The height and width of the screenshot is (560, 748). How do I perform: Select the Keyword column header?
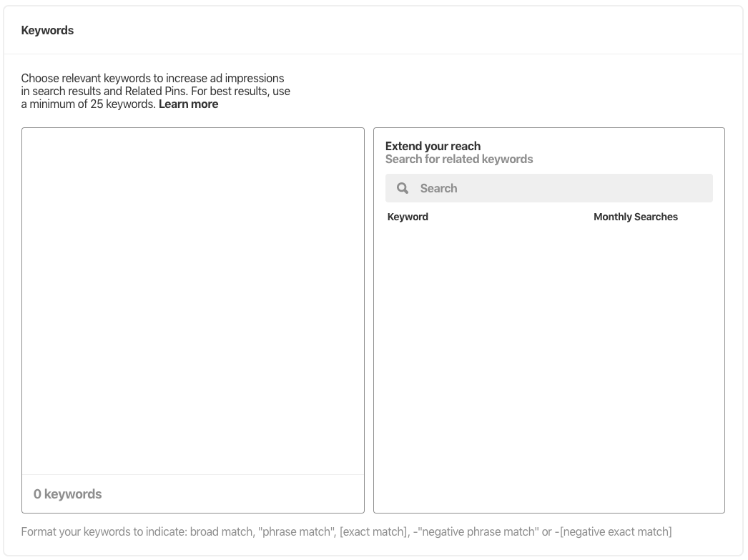pos(407,216)
